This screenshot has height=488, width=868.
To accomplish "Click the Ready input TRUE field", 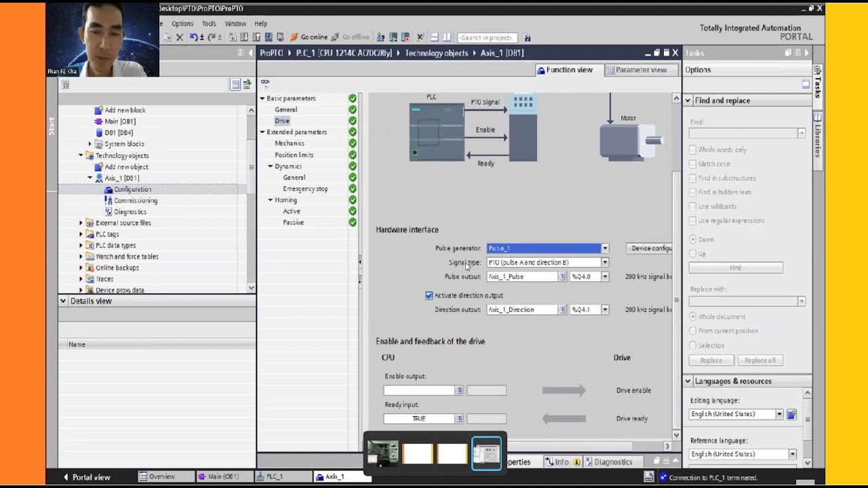I will (x=419, y=419).
